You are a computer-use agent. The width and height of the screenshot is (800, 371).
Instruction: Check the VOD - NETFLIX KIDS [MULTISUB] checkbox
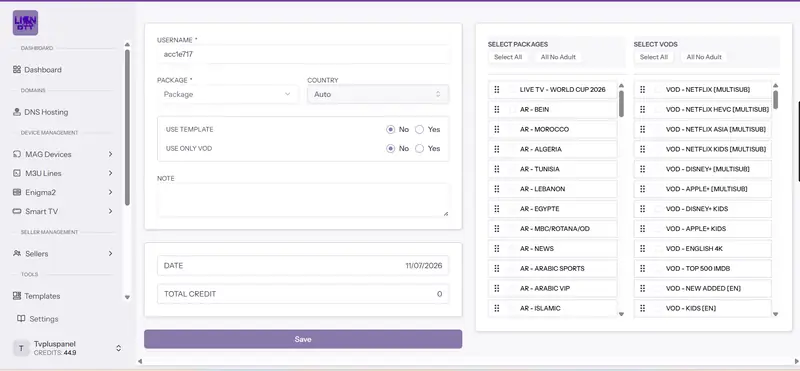click(659, 149)
